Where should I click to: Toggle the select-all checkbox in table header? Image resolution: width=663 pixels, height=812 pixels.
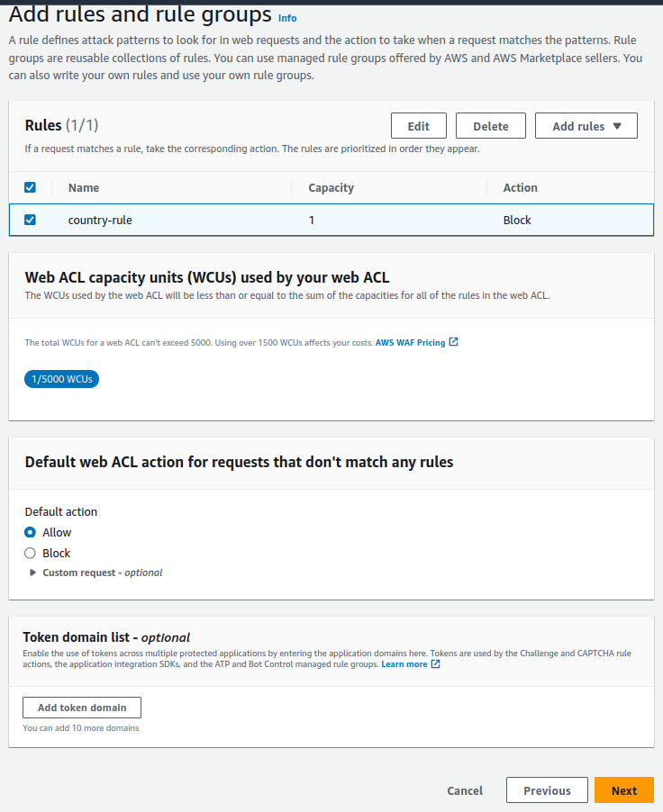pos(30,187)
